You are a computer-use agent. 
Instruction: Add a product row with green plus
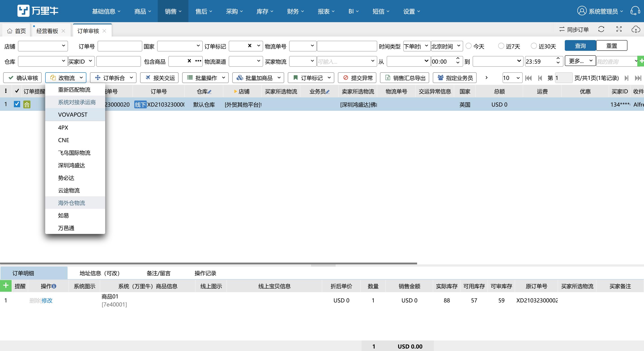[6, 286]
